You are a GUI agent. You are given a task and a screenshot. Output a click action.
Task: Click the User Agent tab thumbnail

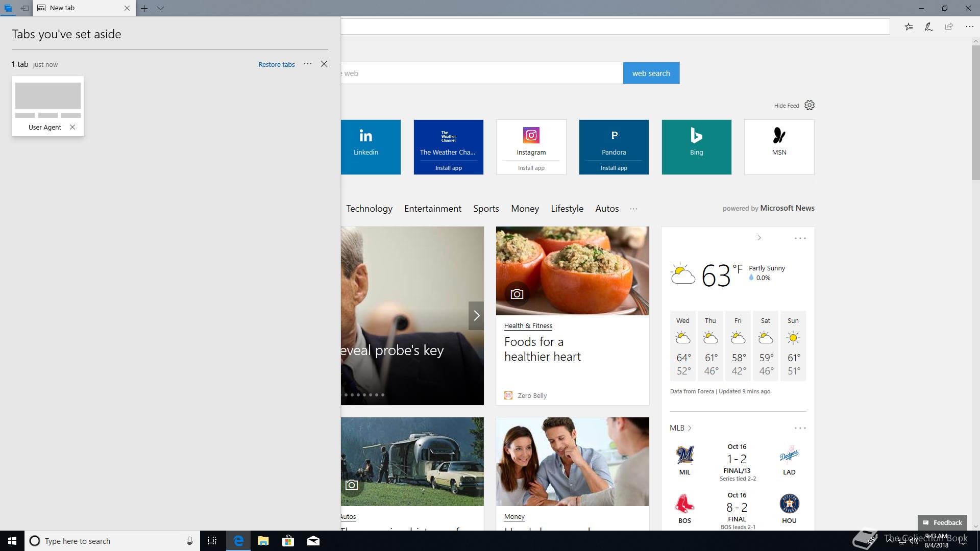[48, 96]
